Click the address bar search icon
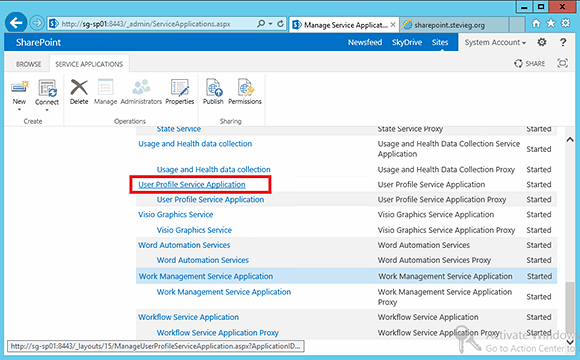Image resolution: width=580 pixels, height=360 pixels. pyautogui.click(x=261, y=24)
